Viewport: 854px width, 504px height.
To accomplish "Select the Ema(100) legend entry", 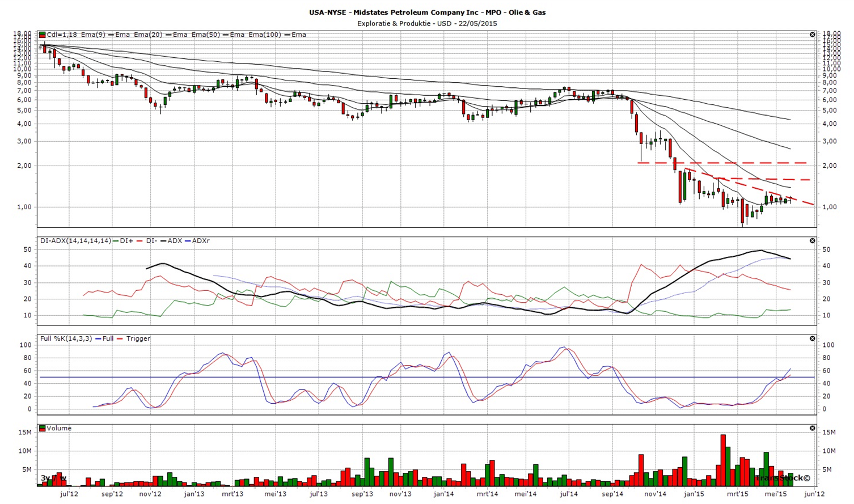I will (264, 35).
